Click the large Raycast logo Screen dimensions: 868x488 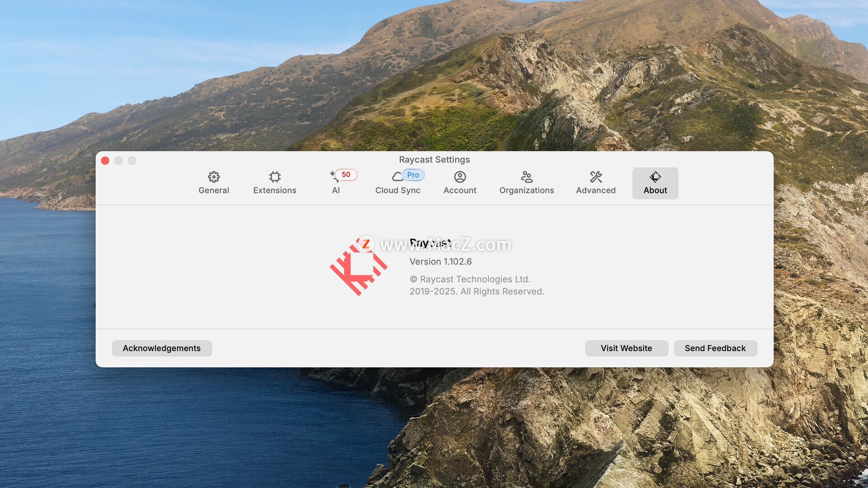(359, 267)
